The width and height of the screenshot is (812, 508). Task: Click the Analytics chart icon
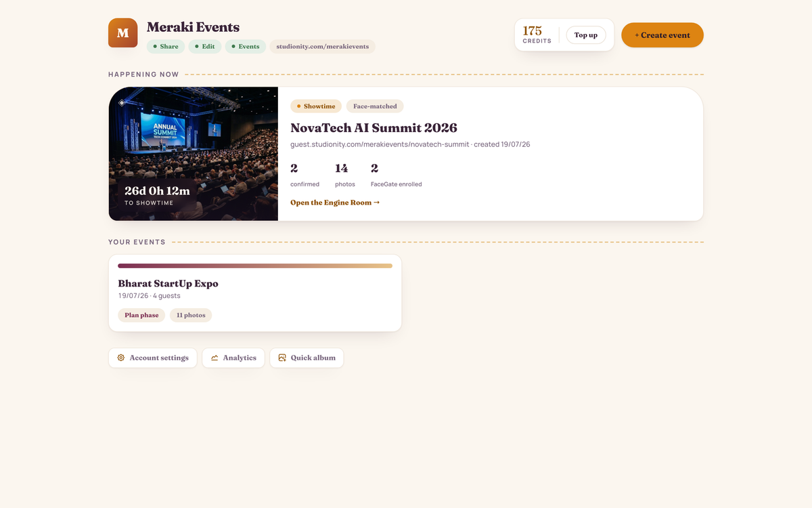click(215, 358)
